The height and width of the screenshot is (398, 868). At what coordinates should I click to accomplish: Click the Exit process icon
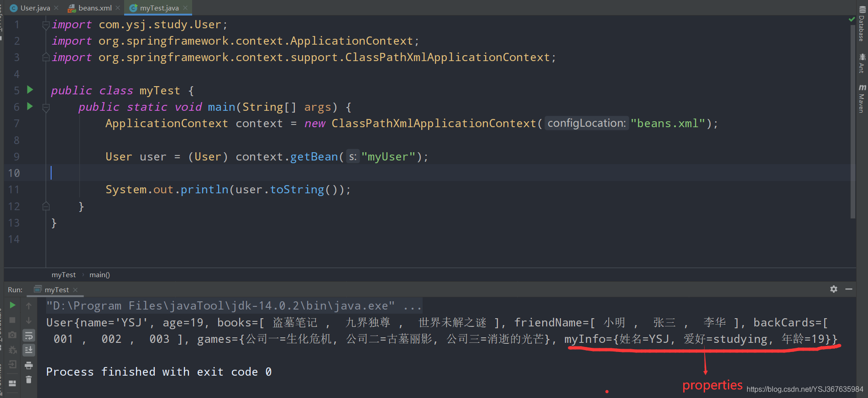13,365
